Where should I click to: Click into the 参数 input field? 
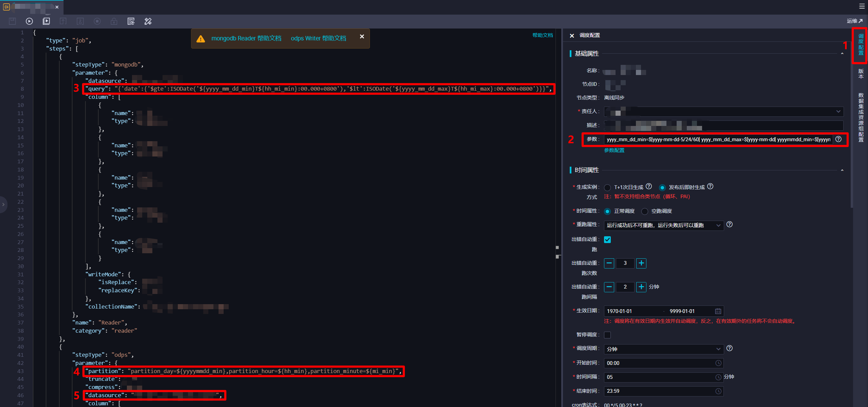click(718, 140)
